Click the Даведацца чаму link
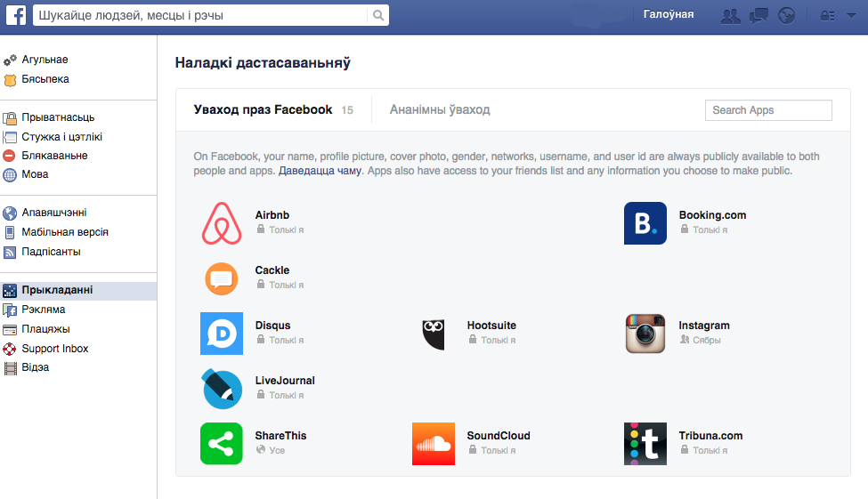 pyautogui.click(x=320, y=171)
